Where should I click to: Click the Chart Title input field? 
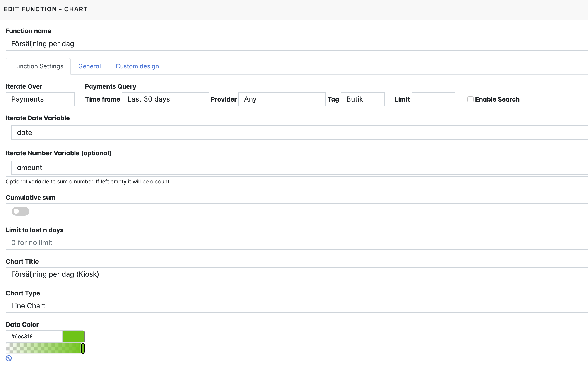[293, 274]
